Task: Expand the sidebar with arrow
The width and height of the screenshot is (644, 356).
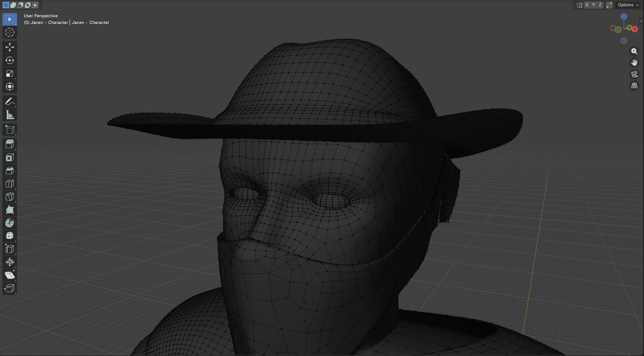Action: (x=641, y=21)
